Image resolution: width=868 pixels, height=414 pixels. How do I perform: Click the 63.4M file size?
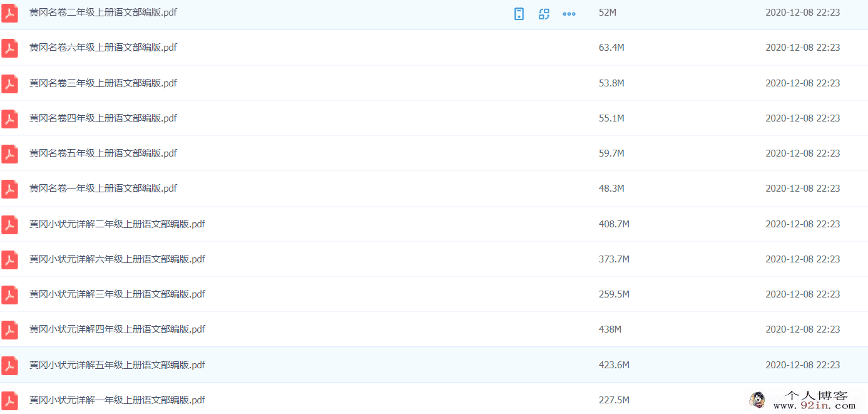611,48
